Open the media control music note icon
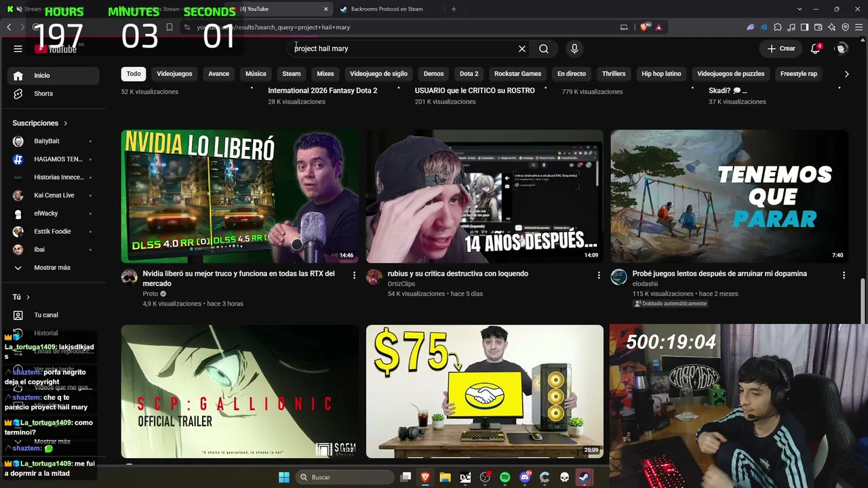This screenshot has height=488, width=868. click(791, 27)
